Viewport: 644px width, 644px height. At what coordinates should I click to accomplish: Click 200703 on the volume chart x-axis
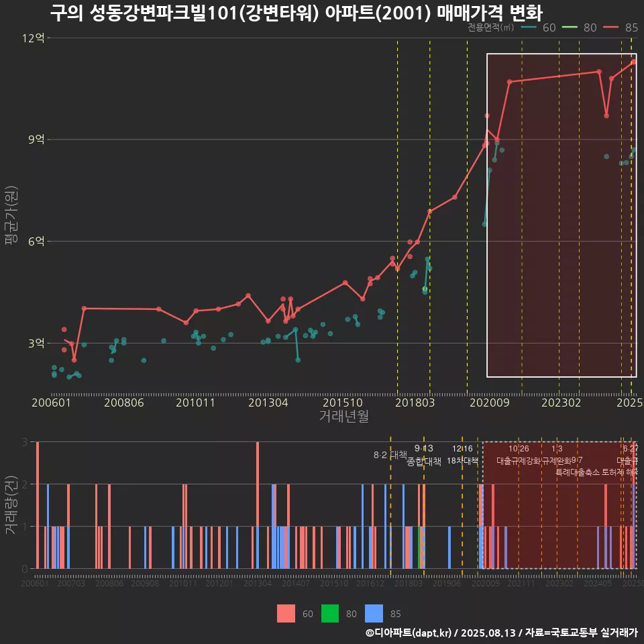70,583
